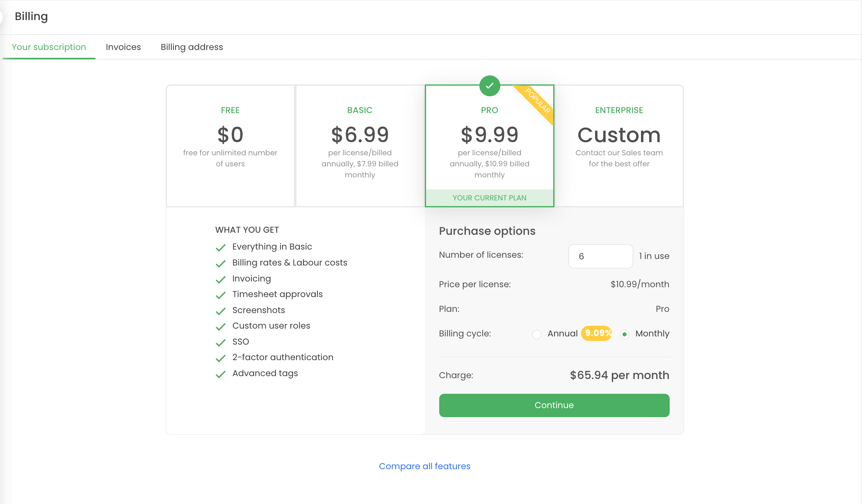862x504 pixels.
Task: Select the Monthly billing cycle radio button
Action: [625, 334]
